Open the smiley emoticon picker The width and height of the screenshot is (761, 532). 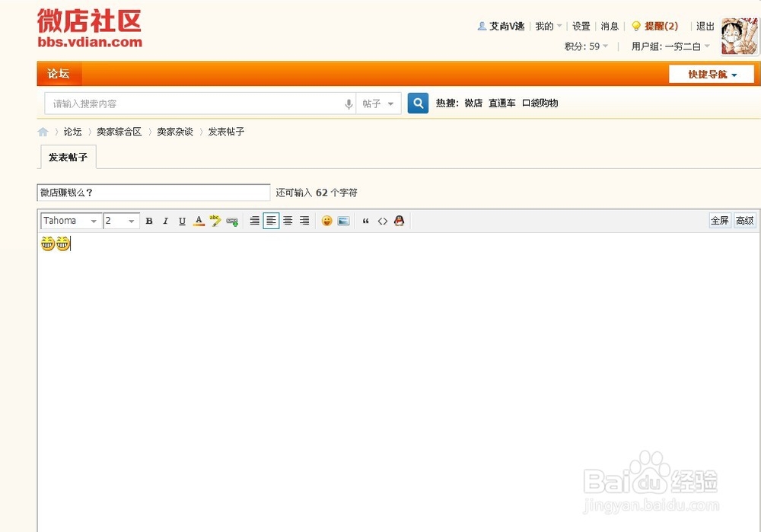326,221
